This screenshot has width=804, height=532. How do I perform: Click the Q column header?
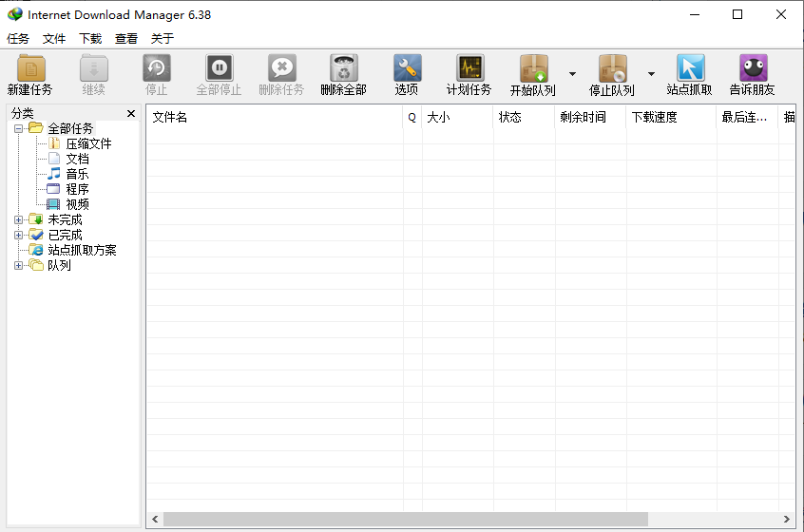pos(412,118)
